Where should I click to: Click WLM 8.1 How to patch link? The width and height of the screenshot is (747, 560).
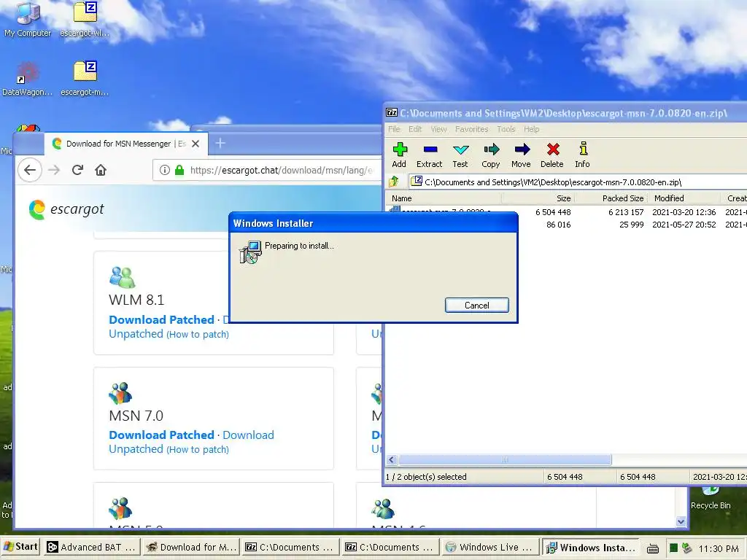tap(198, 335)
